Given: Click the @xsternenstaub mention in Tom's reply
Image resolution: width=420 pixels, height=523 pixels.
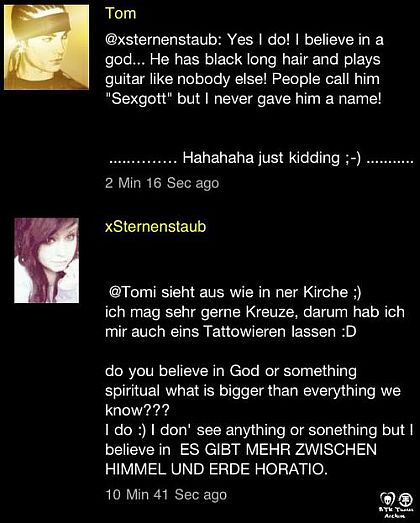Looking at the screenshot, I should pos(163,40).
